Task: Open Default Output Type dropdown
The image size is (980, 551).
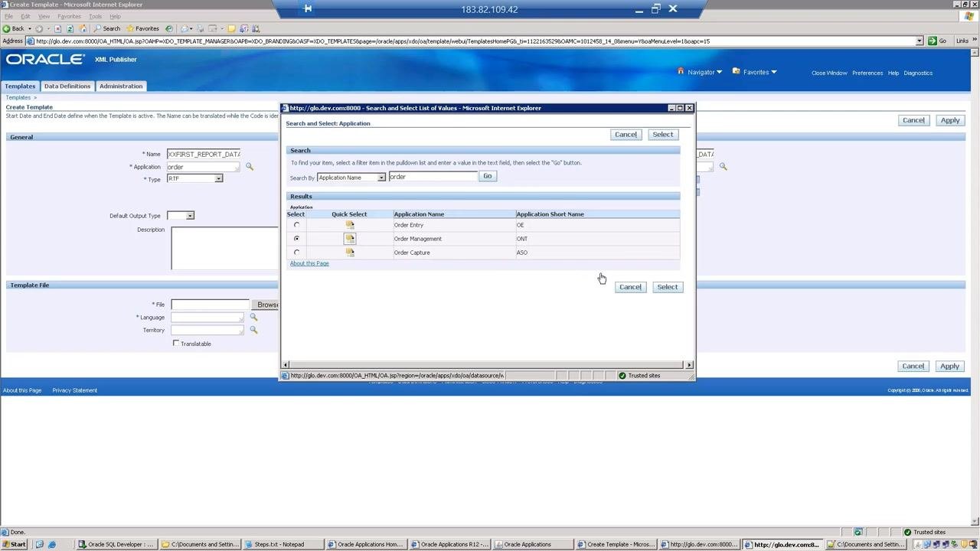Action: click(x=181, y=216)
